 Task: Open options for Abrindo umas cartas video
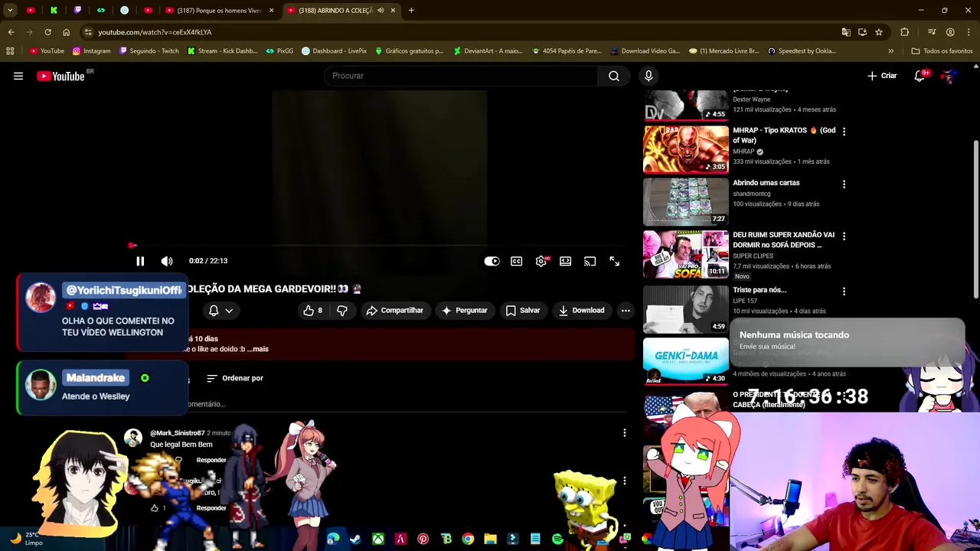tap(844, 184)
